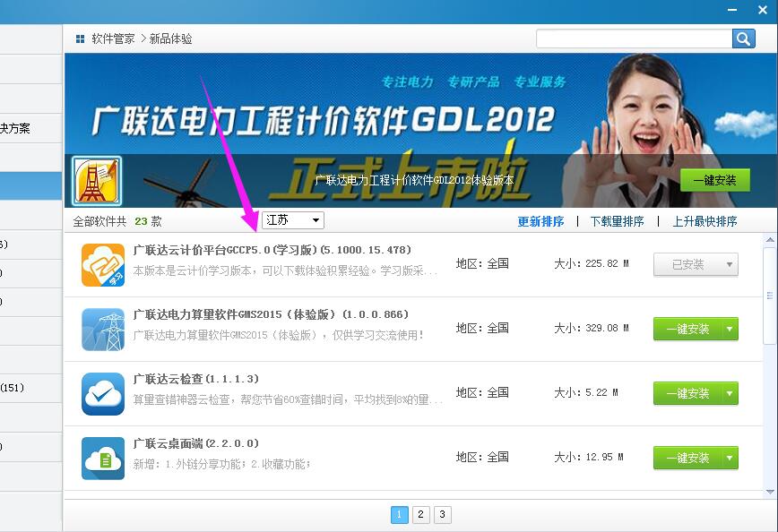Sort by 上升最快排序
Viewport: 778px width, 532px height.
705,221
